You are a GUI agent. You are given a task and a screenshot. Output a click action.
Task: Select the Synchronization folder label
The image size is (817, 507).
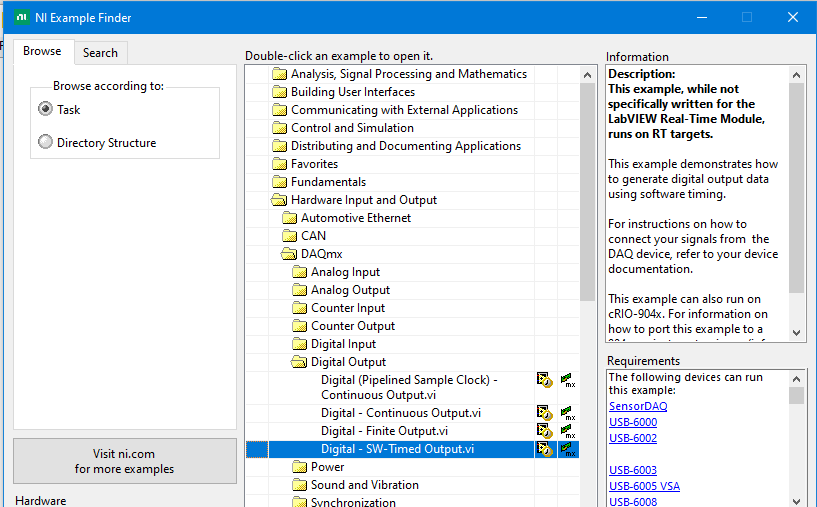[x=353, y=502]
